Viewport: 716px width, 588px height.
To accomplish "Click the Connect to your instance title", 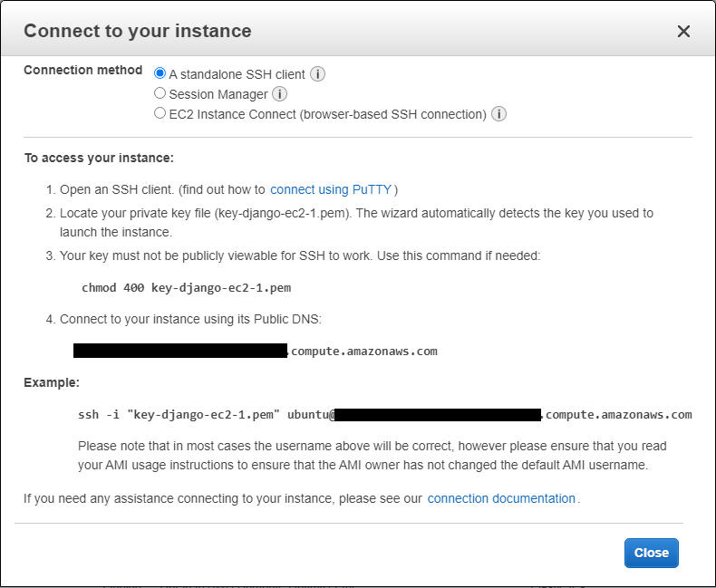I will (x=138, y=31).
